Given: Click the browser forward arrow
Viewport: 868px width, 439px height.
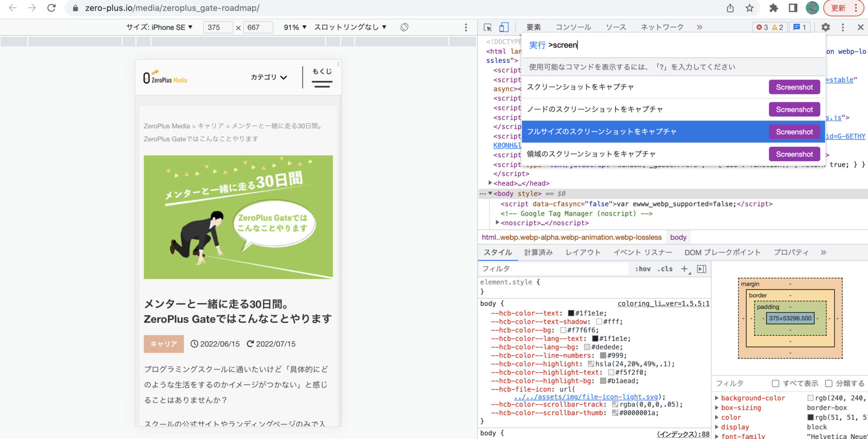Looking at the screenshot, I should coord(32,8).
